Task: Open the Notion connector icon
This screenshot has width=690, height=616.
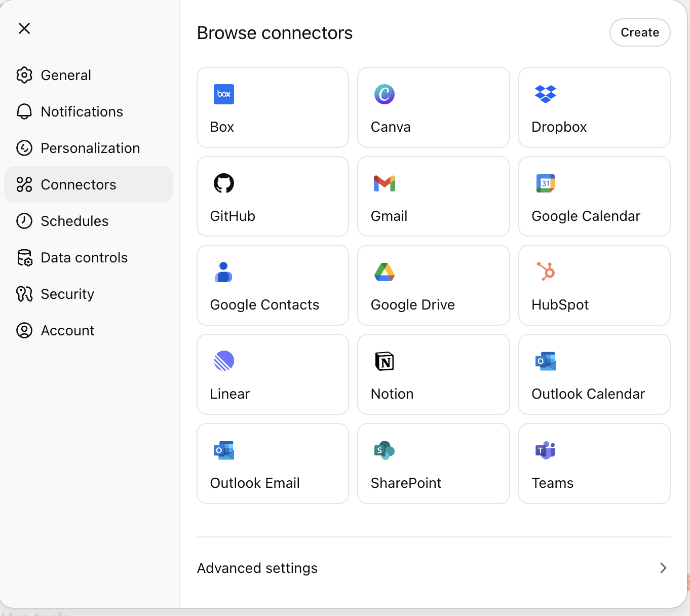Action: coord(384,361)
